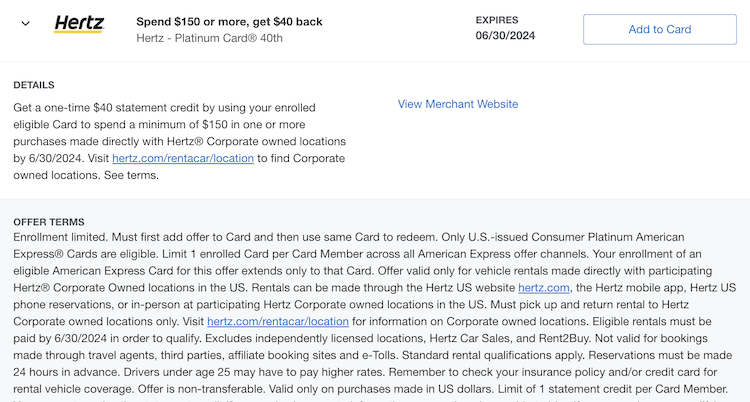Click the EXPIRES label
This screenshot has height=402, width=750.
pos(496,19)
